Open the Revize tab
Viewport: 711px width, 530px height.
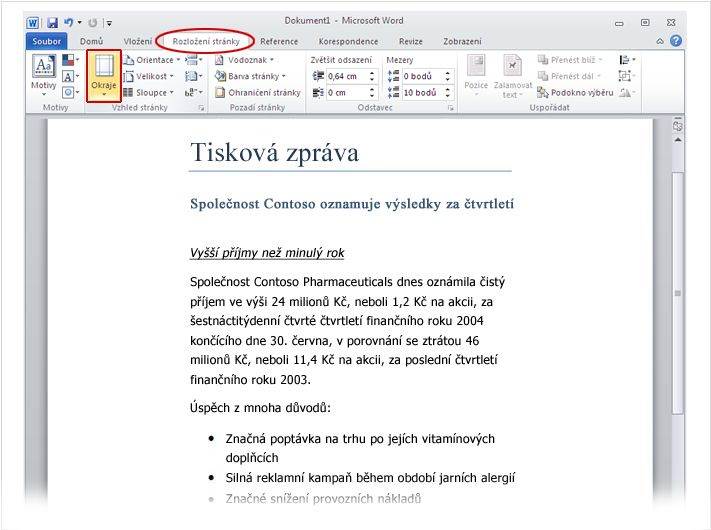coord(410,41)
